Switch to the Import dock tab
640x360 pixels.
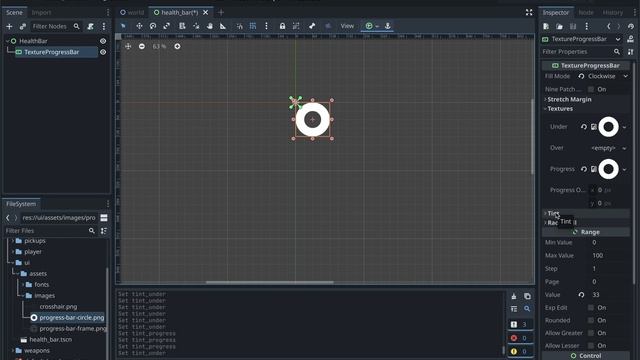tap(41, 12)
